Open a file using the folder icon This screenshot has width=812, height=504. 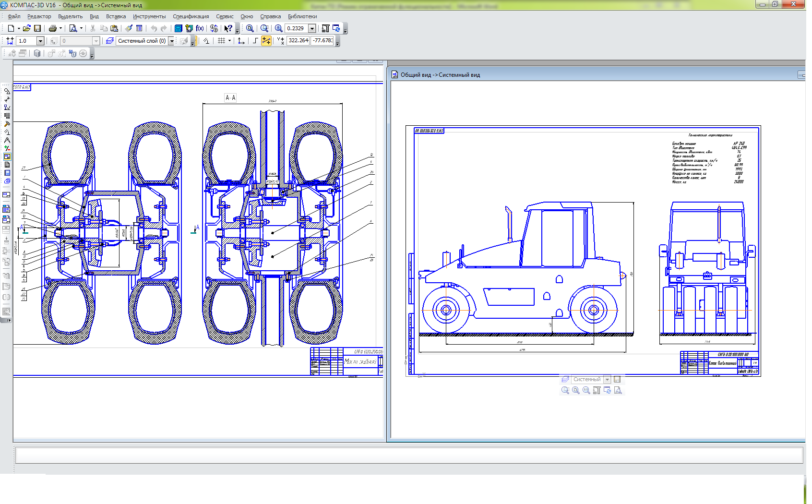(x=27, y=28)
